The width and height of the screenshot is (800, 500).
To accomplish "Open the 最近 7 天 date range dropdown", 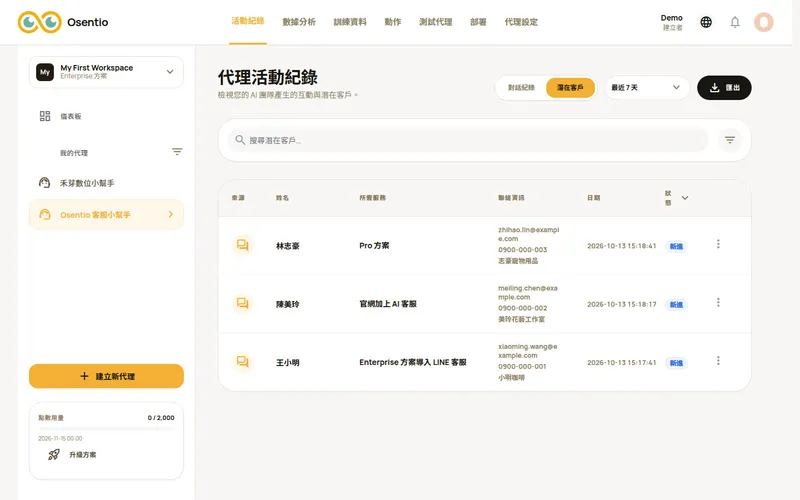I will 646,87.
